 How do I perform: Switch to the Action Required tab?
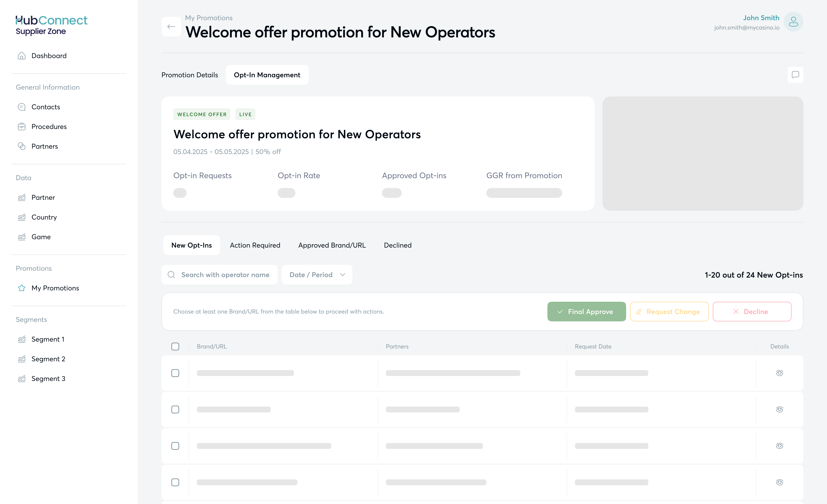[255, 245]
